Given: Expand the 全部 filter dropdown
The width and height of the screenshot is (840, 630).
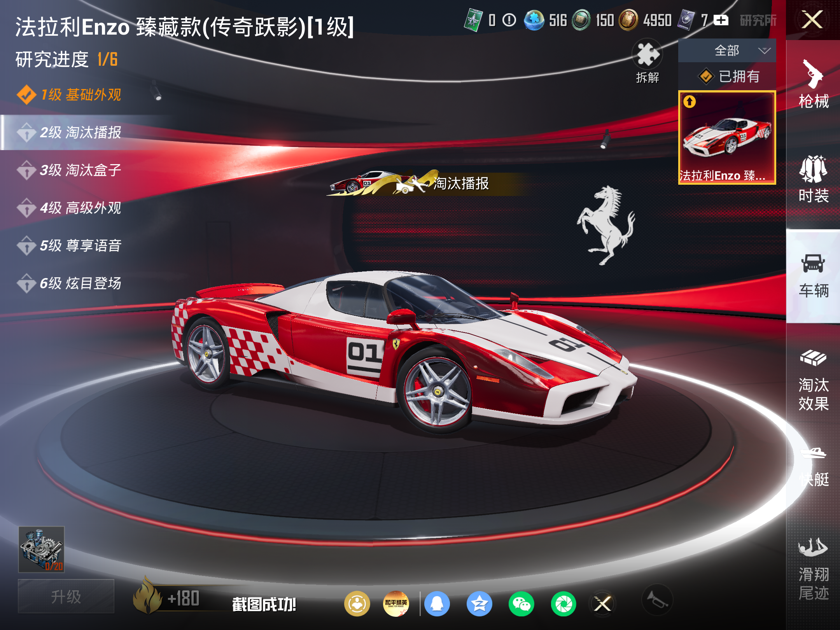Looking at the screenshot, I should click(x=727, y=51).
